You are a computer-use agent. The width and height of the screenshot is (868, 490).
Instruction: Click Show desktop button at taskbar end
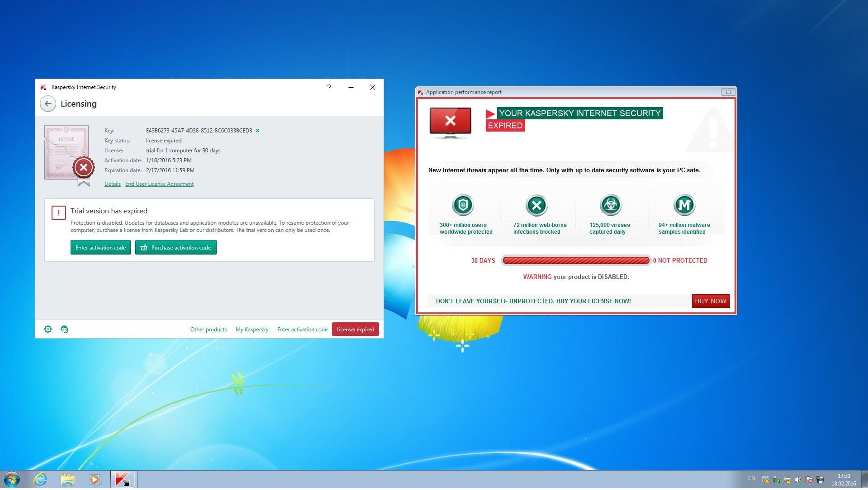864,480
